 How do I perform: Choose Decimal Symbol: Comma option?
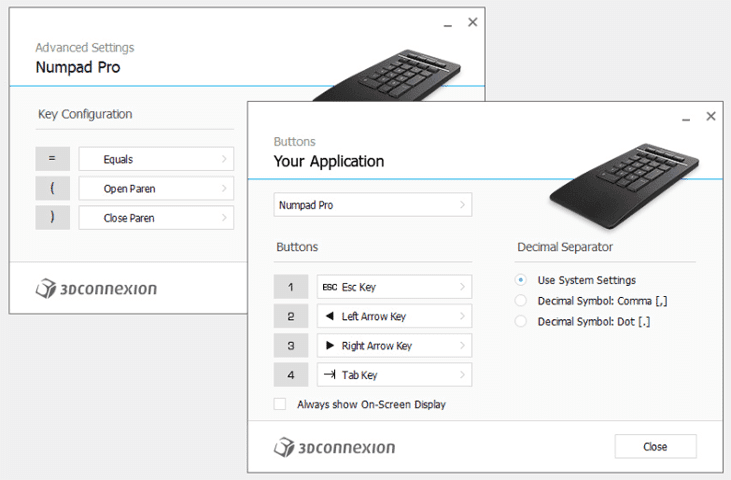[x=520, y=301]
